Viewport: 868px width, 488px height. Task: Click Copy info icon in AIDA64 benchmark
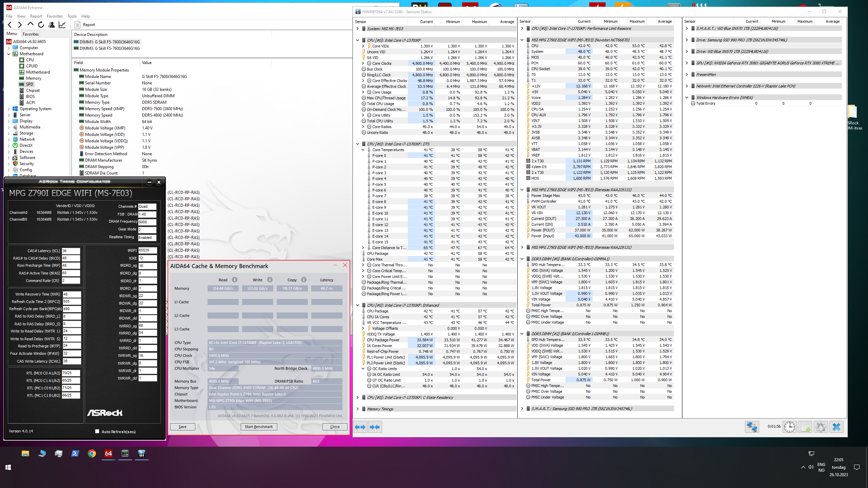pyautogui.click(x=304, y=280)
